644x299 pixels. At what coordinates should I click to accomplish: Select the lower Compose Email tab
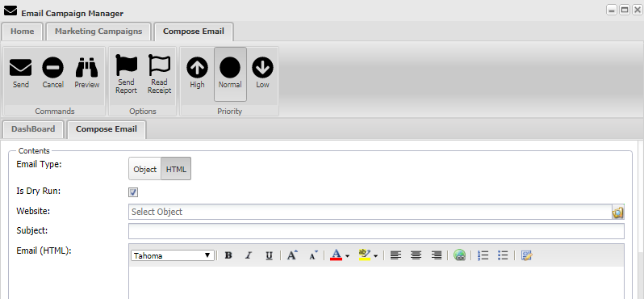tap(107, 129)
